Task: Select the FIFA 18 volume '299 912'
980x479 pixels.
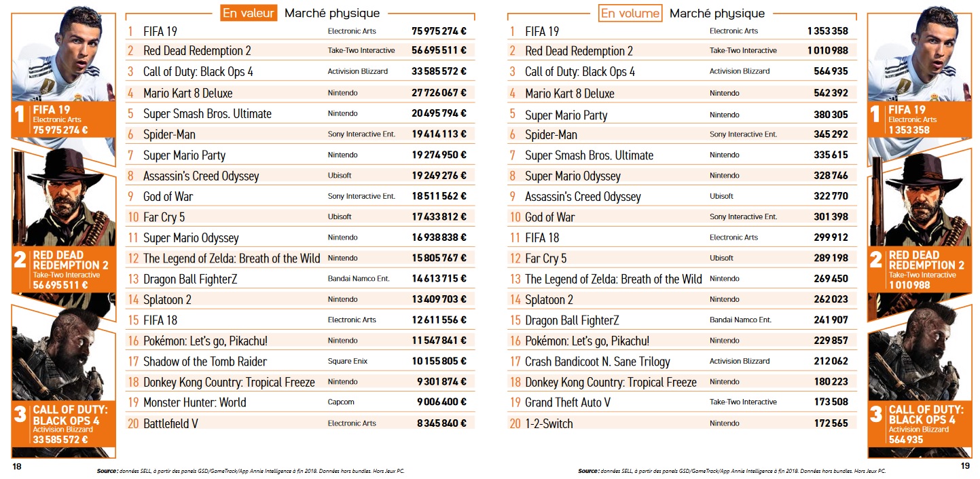Action: 831,237
